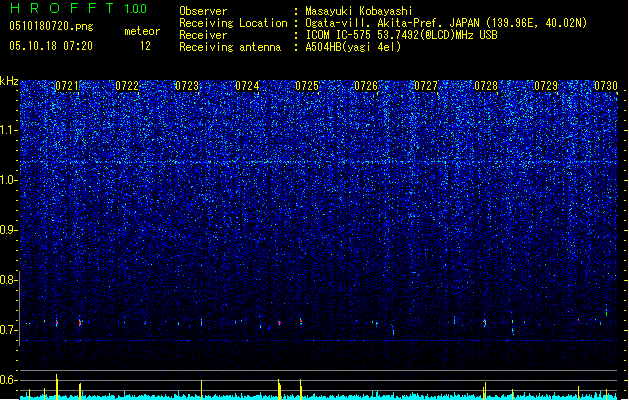Click the Receiver field label
The width and height of the screenshot is (629, 400).
(203, 35)
